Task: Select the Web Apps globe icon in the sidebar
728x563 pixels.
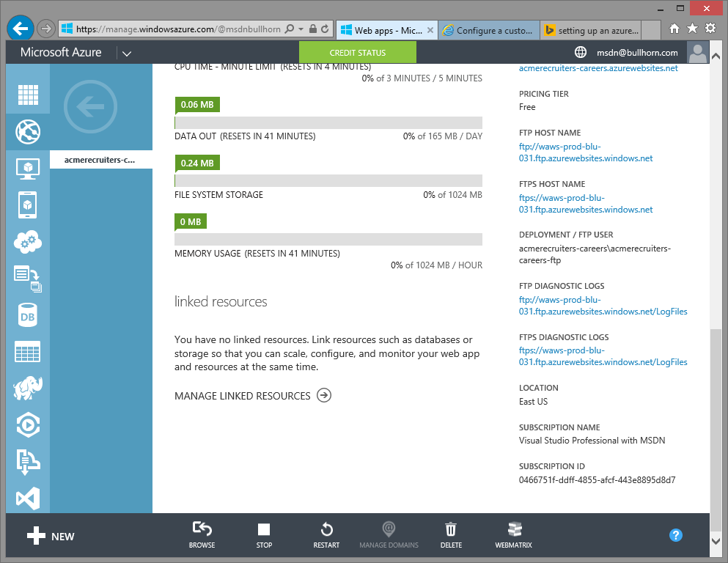Action: 28,132
